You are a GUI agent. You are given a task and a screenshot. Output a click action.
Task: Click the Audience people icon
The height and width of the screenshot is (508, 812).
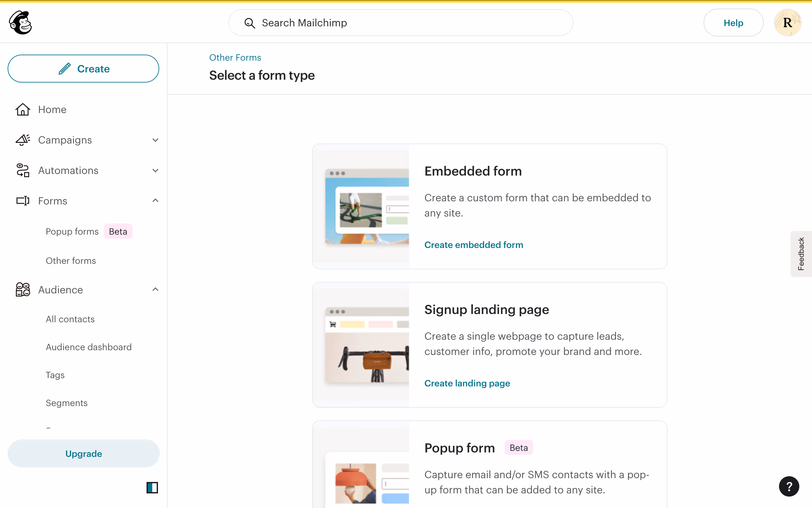(23, 289)
